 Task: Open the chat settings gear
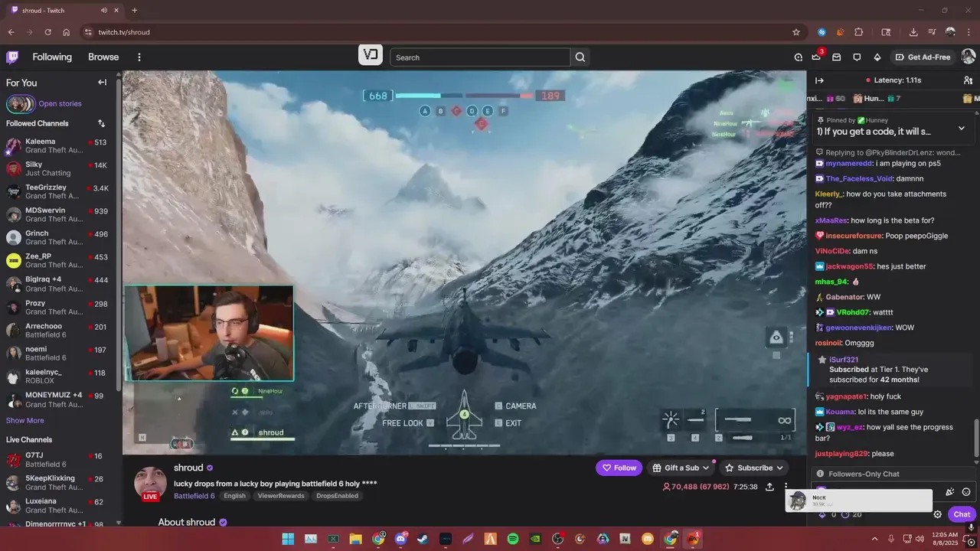tap(937, 514)
